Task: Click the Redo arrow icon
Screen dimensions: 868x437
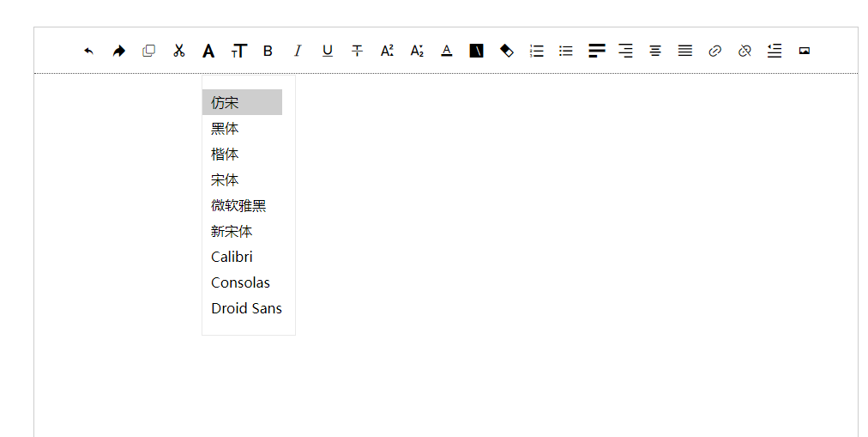Action: pyautogui.click(x=119, y=51)
